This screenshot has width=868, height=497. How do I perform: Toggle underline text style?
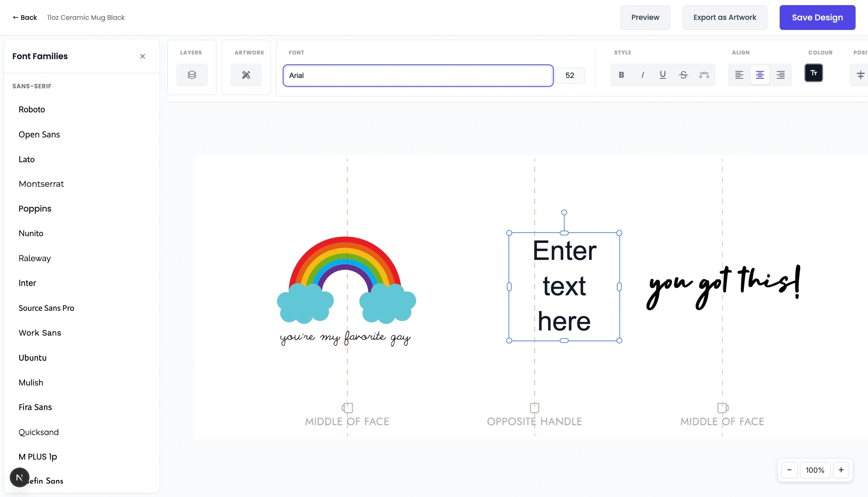click(x=663, y=75)
